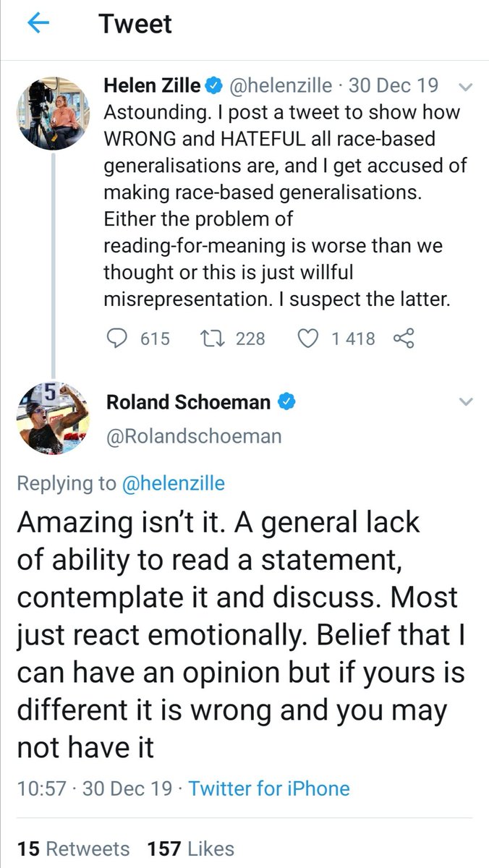The height and width of the screenshot is (868, 489).
Task: Click Roland Schoeman's verified badge
Action: [x=287, y=401]
